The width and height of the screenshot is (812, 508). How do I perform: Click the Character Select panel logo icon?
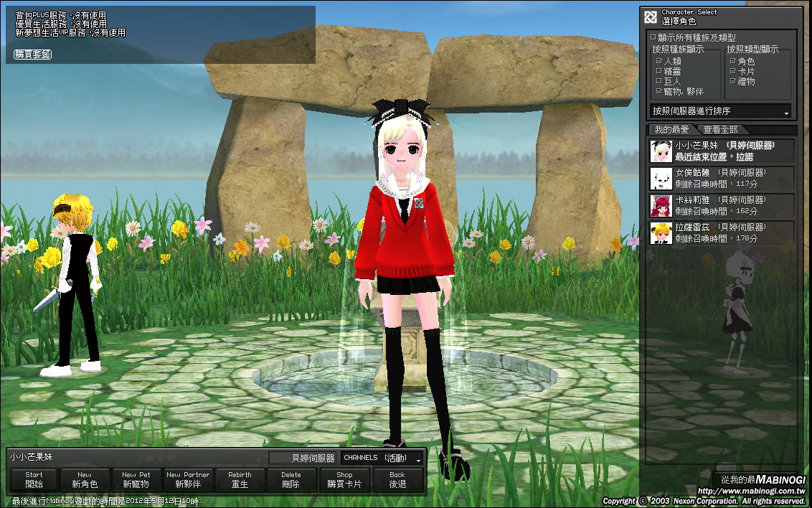(x=650, y=17)
